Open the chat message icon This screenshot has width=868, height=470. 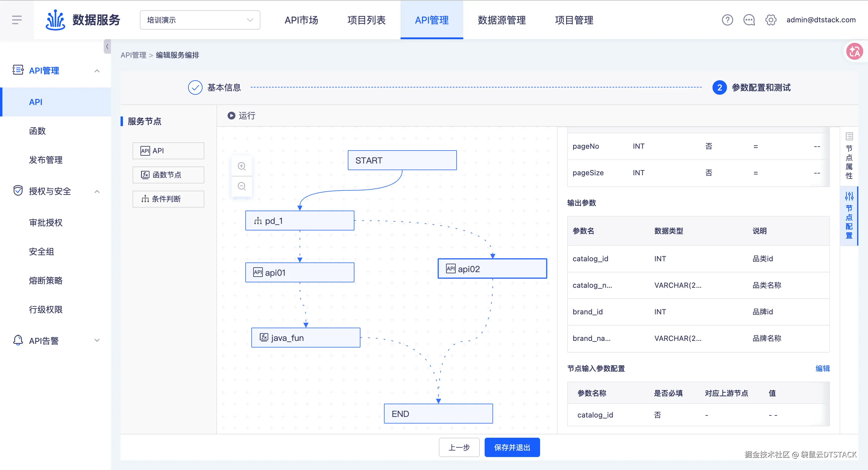point(749,20)
